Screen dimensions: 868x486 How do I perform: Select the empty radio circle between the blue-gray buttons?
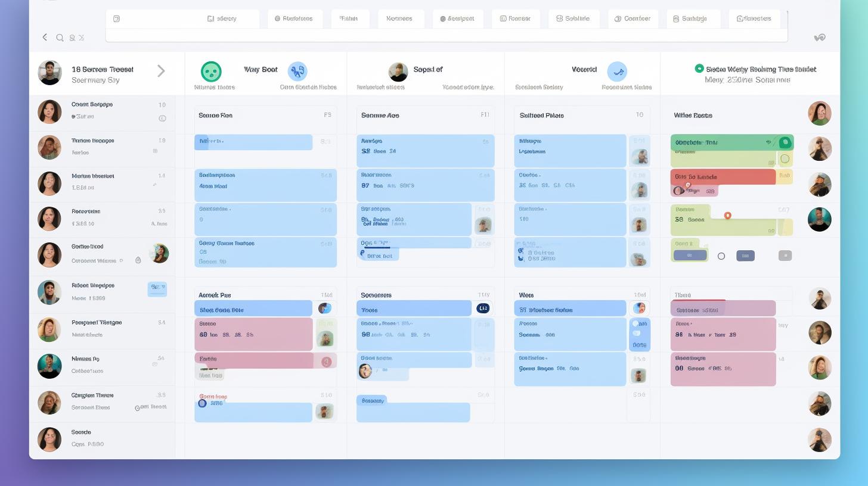coord(721,256)
